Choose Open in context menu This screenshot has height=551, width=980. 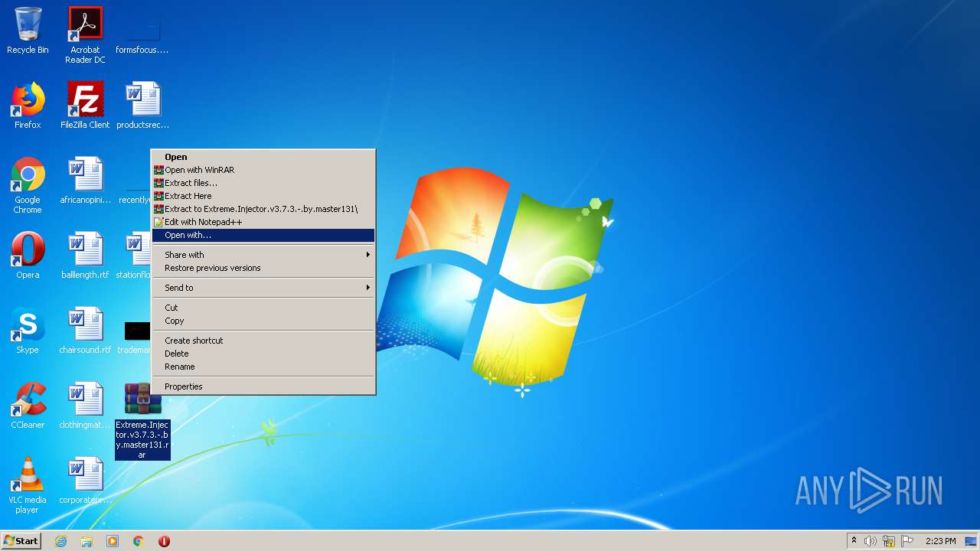pyautogui.click(x=263, y=157)
